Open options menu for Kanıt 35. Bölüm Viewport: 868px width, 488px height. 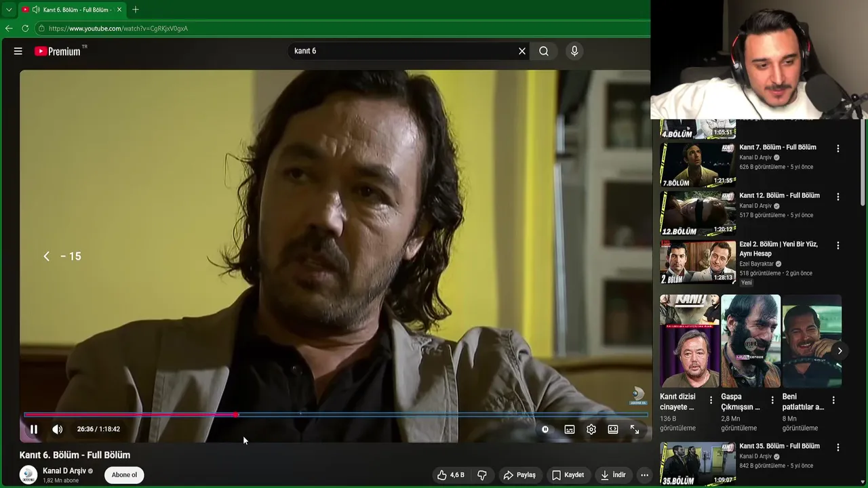click(x=838, y=447)
